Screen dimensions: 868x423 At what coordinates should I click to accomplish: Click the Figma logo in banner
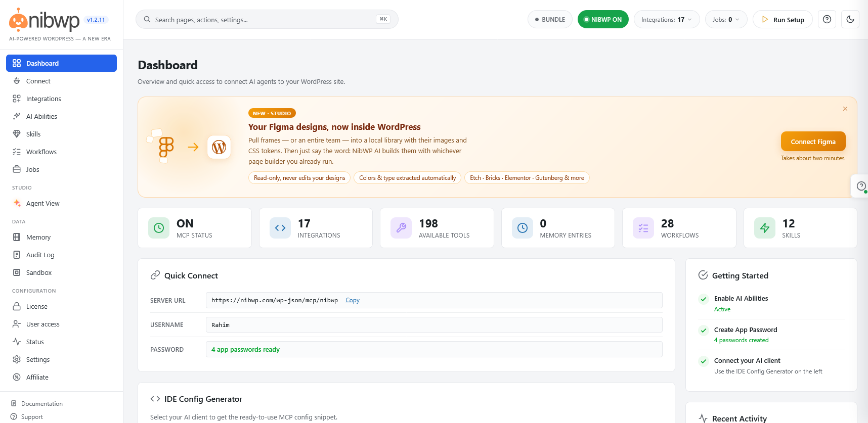(x=166, y=147)
